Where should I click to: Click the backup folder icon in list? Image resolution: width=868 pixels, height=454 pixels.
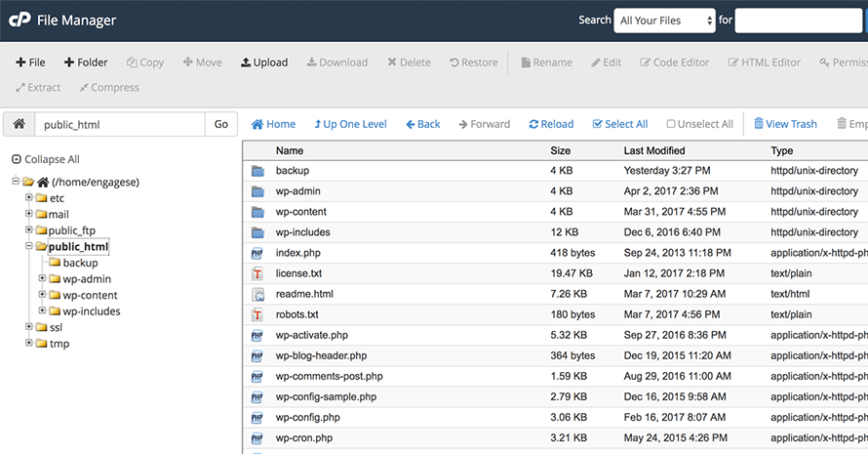(x=257, y=171)
